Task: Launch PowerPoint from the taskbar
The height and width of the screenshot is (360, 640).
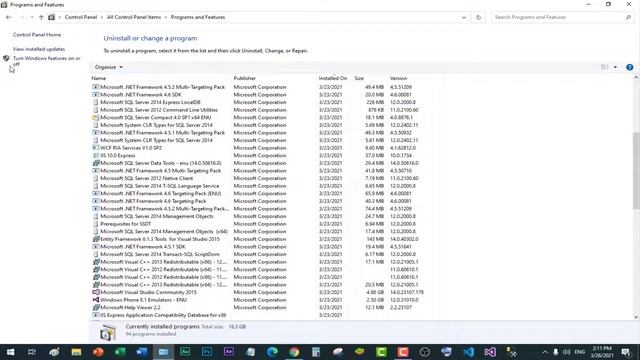Action: pyautogui.click(x=98, y=352)
